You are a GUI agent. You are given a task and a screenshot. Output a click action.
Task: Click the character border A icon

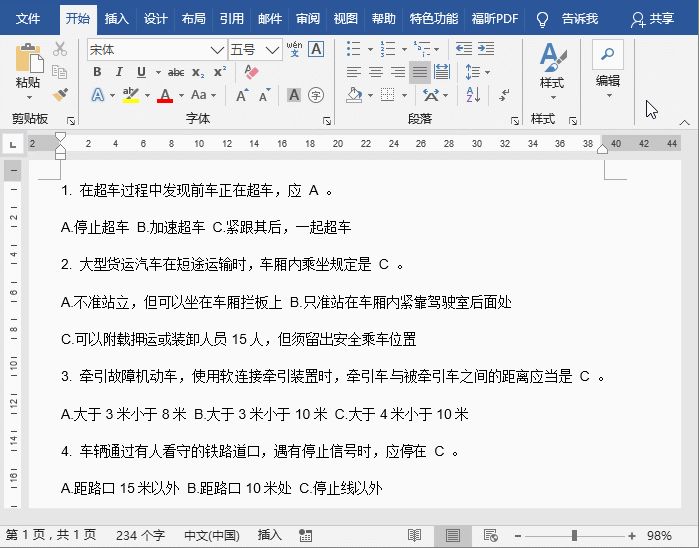click(x=316, y=49)
